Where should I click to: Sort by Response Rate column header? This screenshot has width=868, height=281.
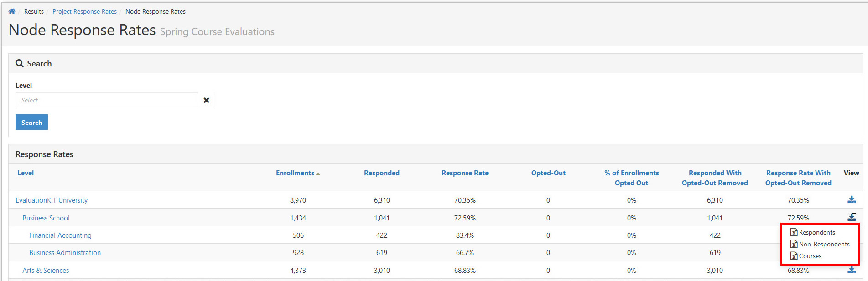465,173
